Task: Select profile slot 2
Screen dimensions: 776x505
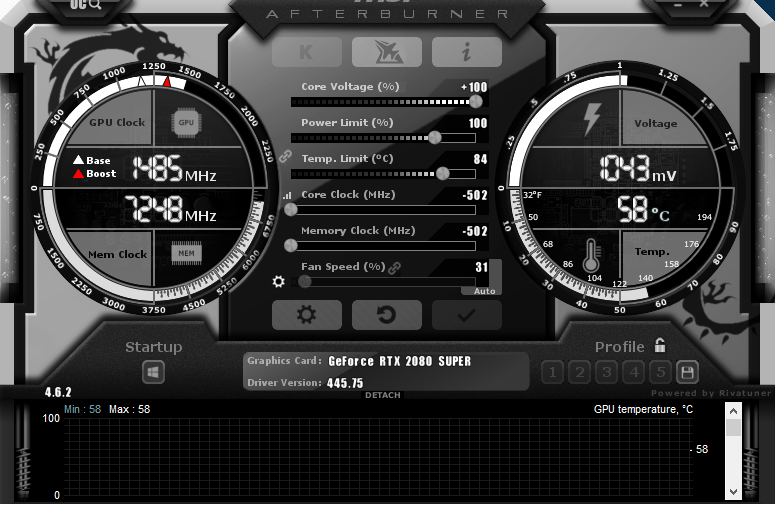Action: 580,372
